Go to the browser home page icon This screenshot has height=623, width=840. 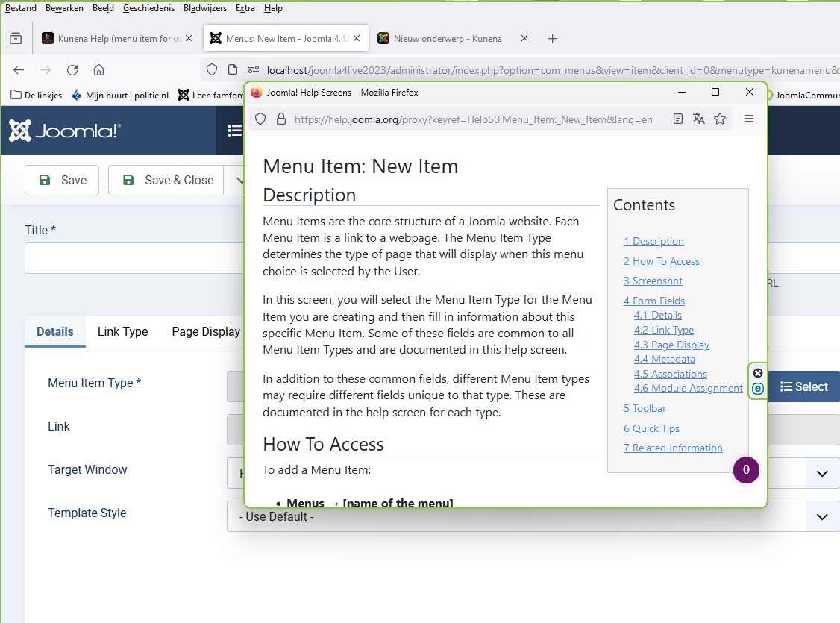pyautogui.click(x=98, y=70)
